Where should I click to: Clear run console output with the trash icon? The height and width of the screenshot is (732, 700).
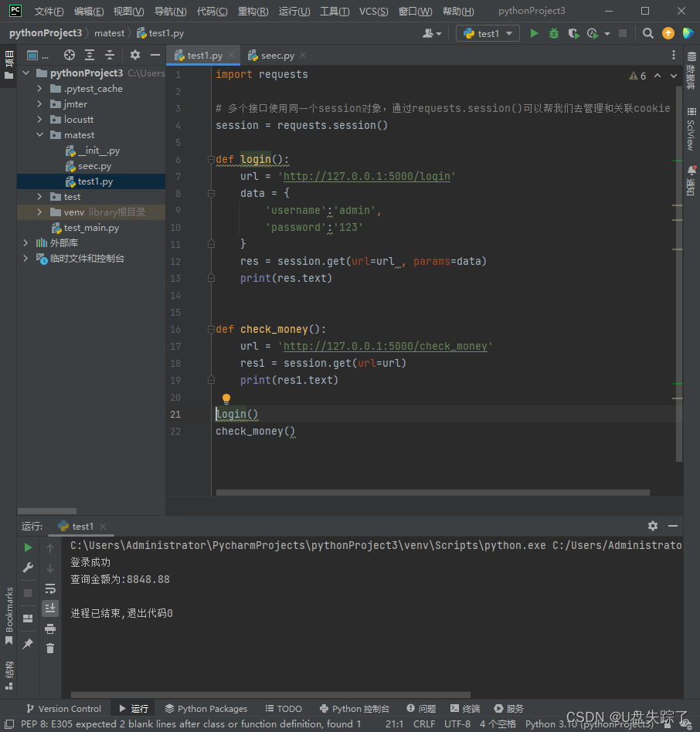pos(50,649)
